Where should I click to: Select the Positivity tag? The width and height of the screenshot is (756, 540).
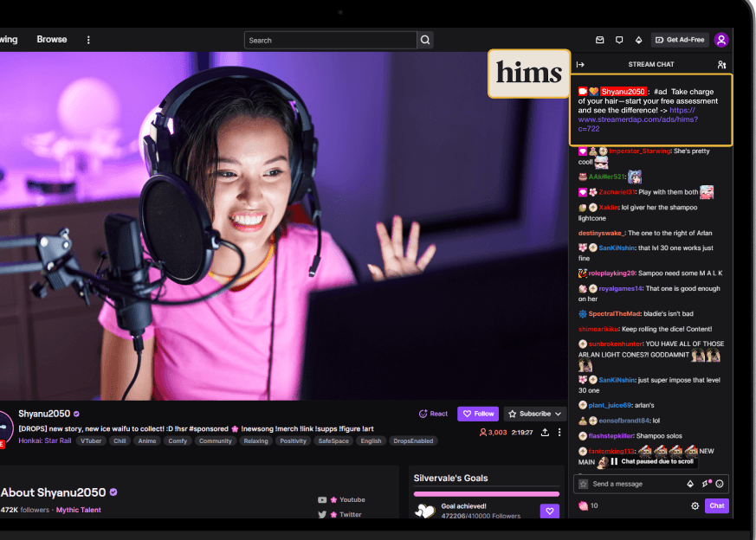click(294, 440)
